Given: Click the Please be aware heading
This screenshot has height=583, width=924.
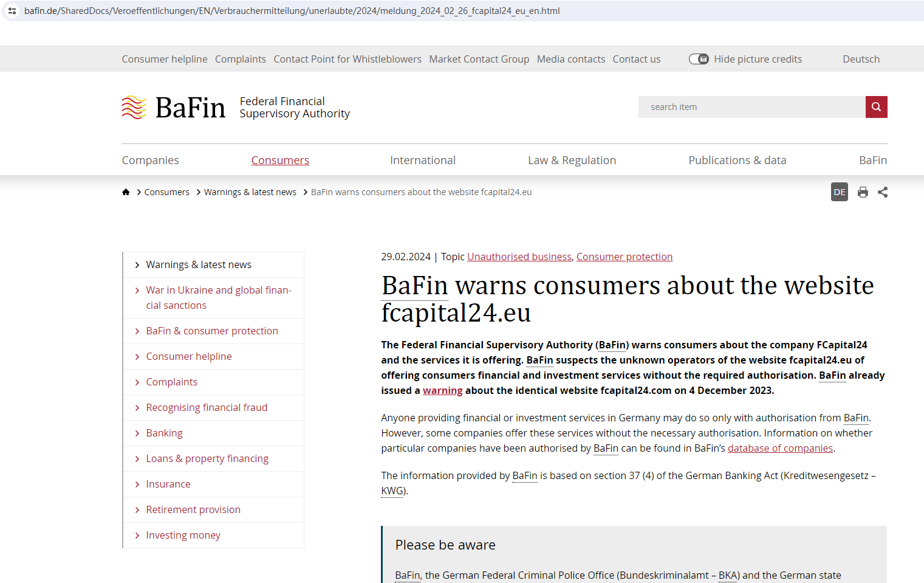Looking at the screenshot, I should click(445, 545).
